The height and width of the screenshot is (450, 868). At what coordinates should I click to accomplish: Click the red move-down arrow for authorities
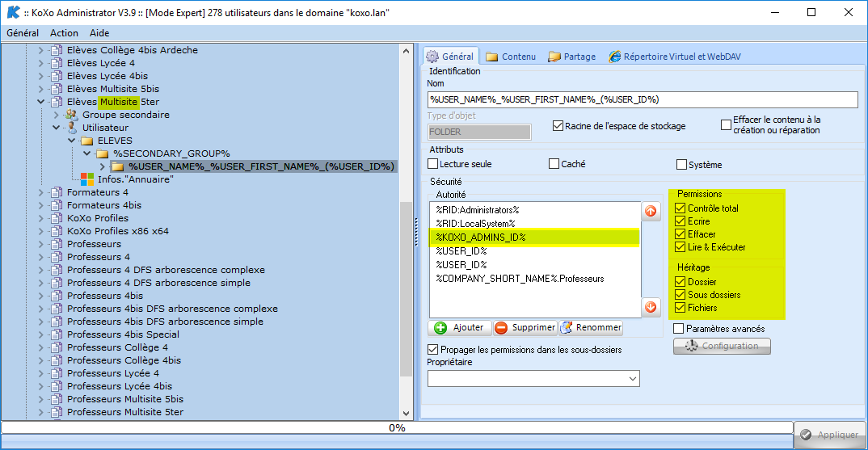click(x=651, y=307)
